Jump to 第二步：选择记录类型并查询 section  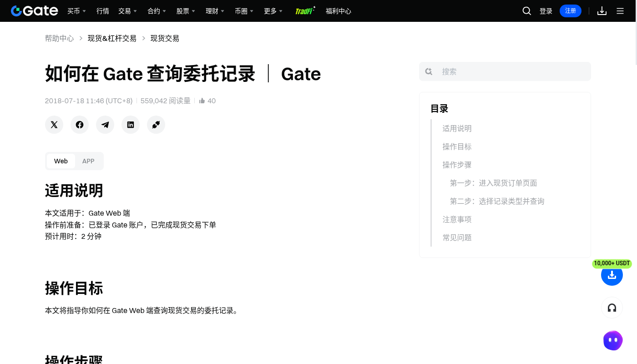[x=497, y=201]
